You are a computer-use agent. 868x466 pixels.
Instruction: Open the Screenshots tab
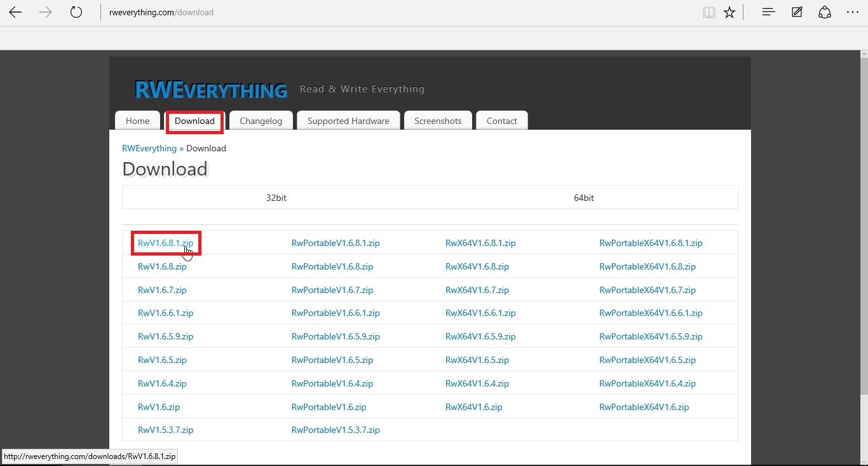pyautogui.click(x=438, y=121)
